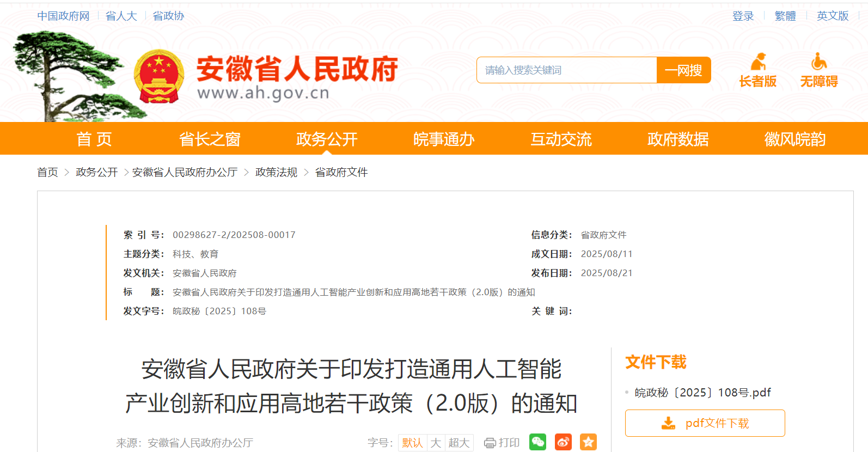Click the pdf文件下载 button

tap(705, 423)
